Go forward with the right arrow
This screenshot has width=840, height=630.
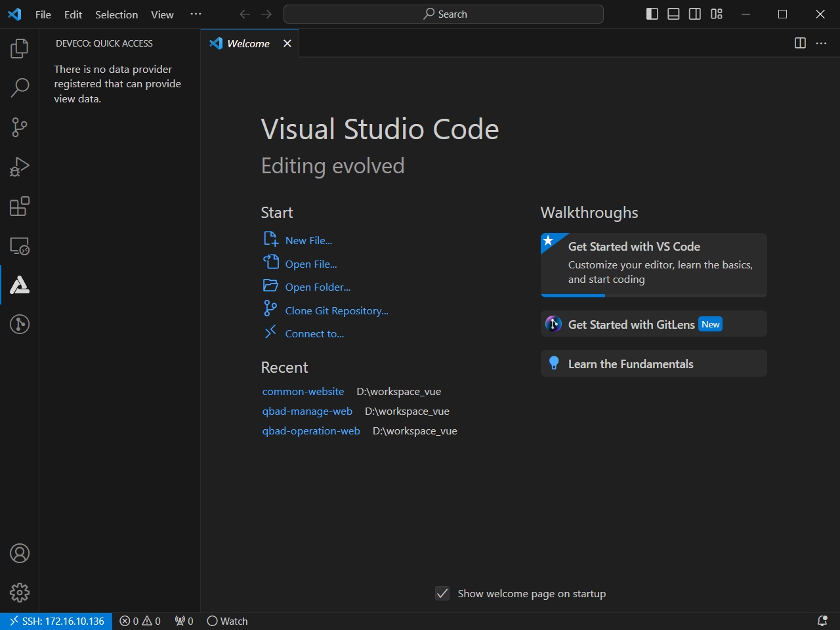pyautogui.click(x=266, y=14)
